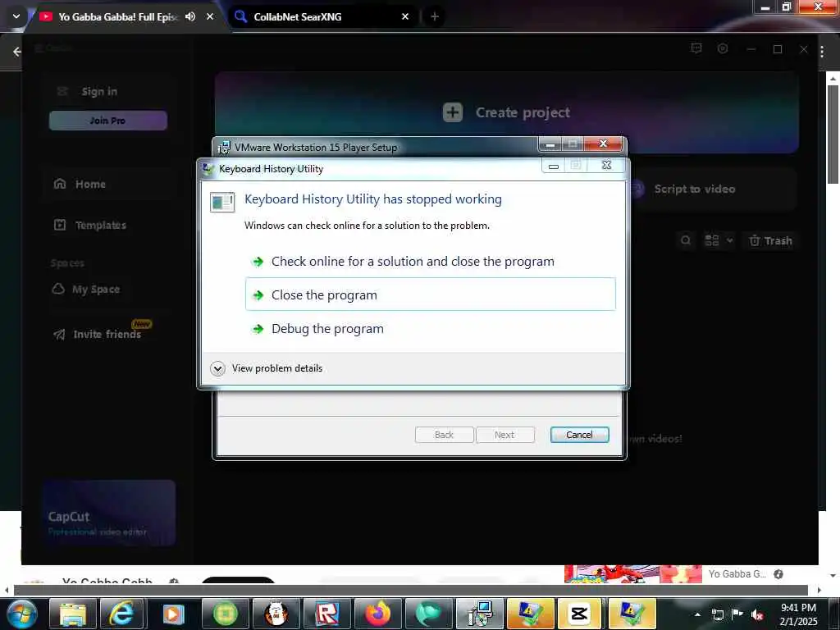The width and height of the screenshot is (840, 630).
Task: Launch Internet Explorer from taskbar
Action: (x=122, y=614)
